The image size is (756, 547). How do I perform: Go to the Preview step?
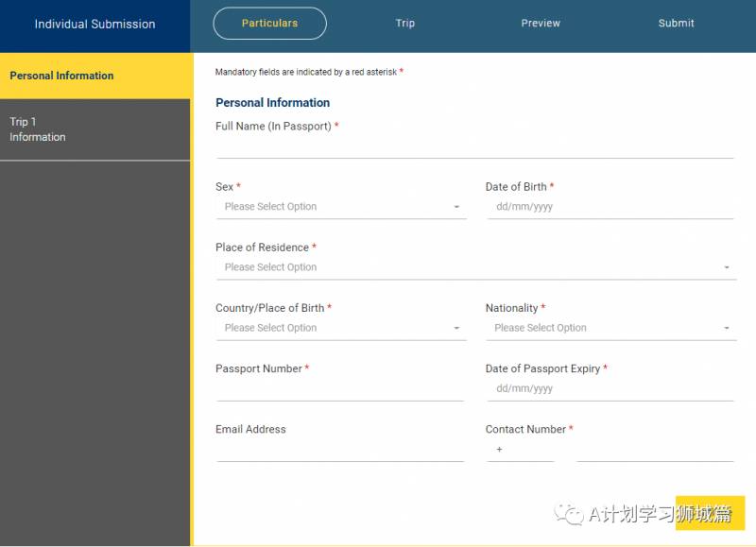tap(541, 24)
